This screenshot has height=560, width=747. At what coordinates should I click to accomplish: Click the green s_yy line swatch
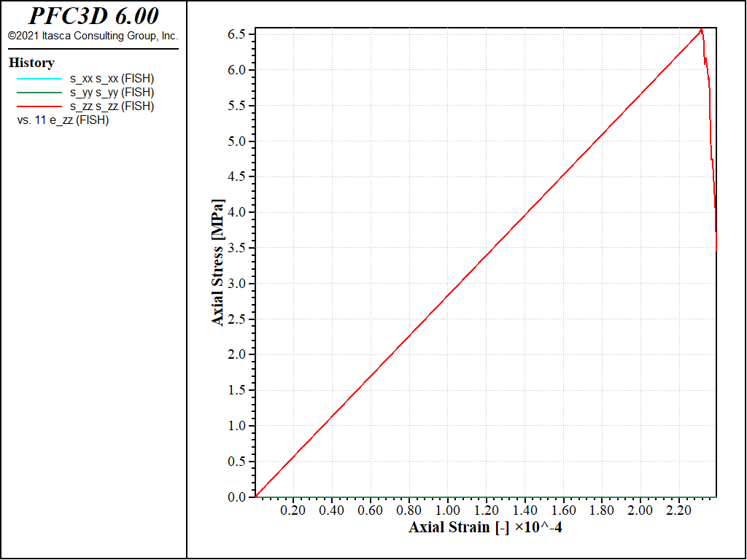[39, 93]
